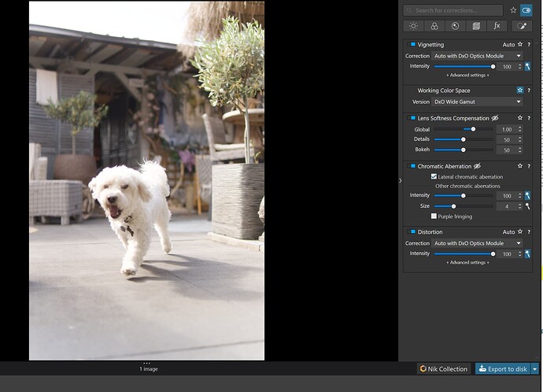This screenshot has height=392, width=543.
Task: Launch the Nik Collection plugin
Action: pos(444,369)
